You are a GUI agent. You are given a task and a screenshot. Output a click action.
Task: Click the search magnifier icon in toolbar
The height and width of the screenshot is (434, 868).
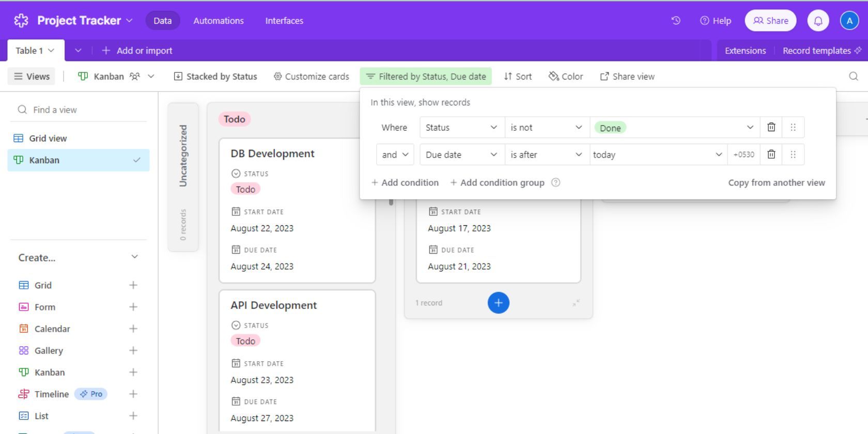pos(854,76)
